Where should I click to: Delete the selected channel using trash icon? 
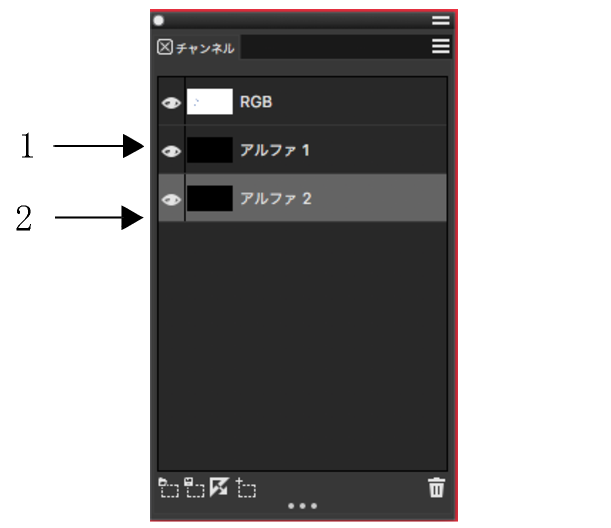(436, 487)
